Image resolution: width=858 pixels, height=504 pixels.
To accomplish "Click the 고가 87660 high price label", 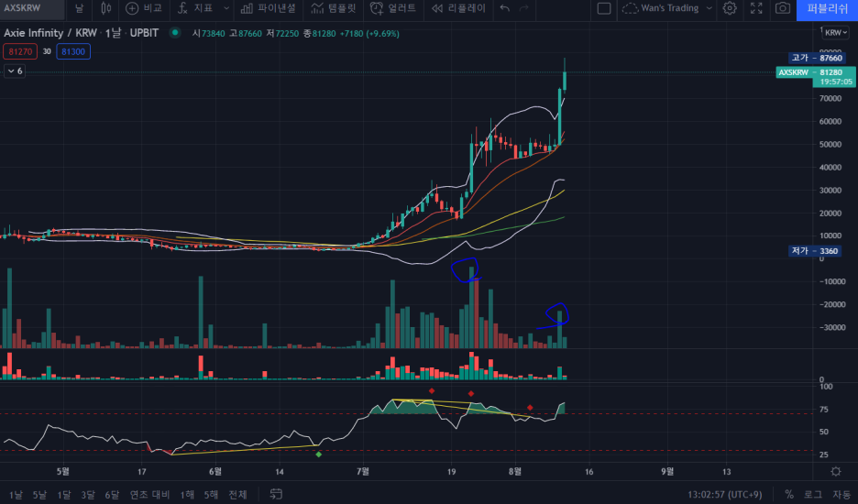I will [x=817, y=58].
